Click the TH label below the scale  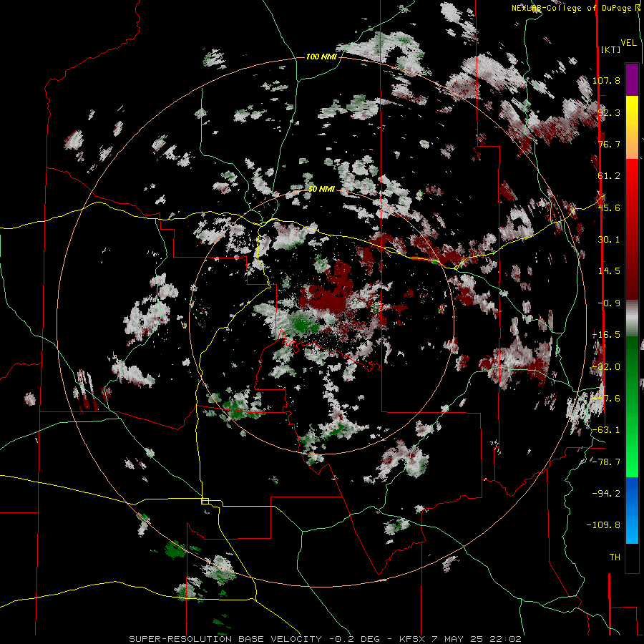(615, 557)
